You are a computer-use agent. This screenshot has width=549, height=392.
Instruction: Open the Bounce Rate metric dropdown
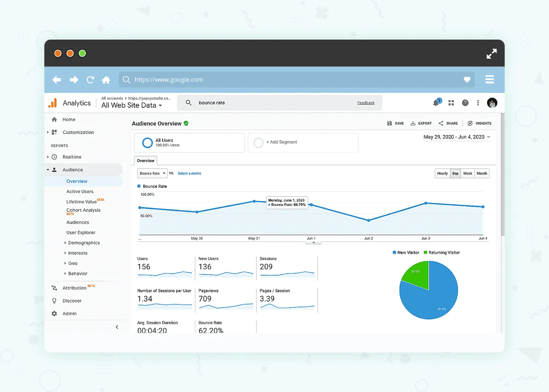(x=152, y=173)
